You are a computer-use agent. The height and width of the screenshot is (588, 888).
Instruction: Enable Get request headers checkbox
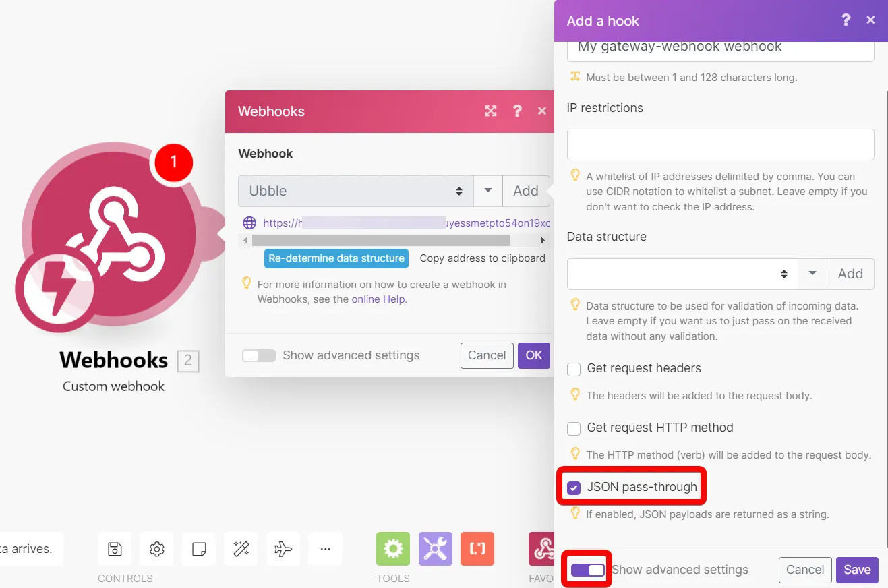(574, 369)
